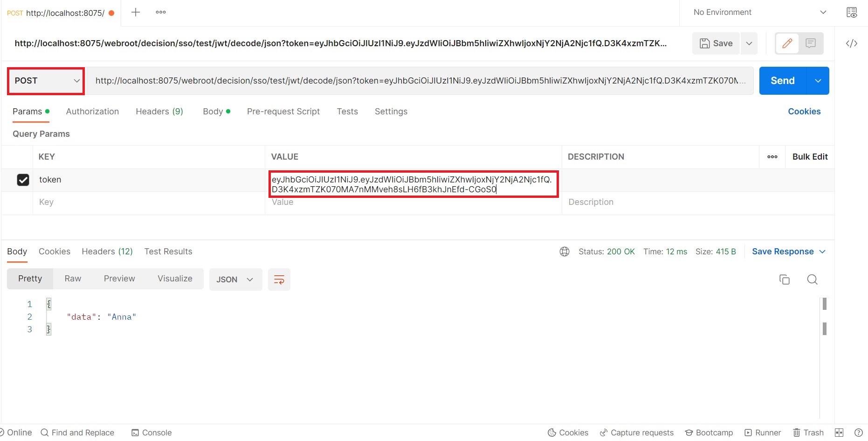
Task: Open the collection Runner
Action: 763,433
